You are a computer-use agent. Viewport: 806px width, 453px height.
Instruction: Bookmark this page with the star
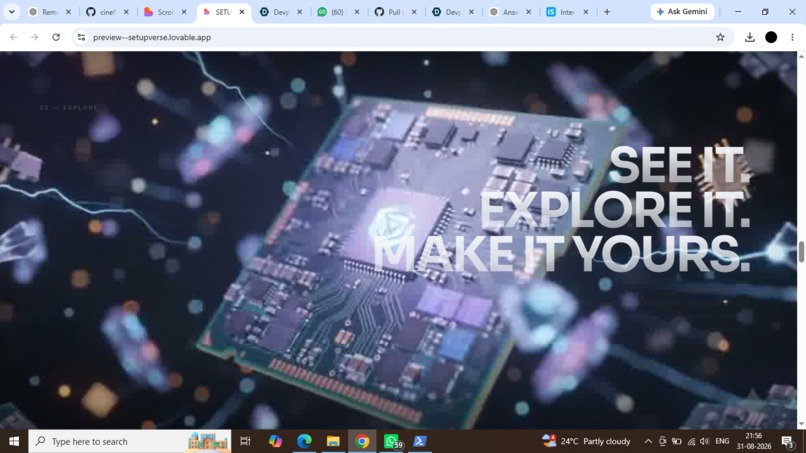point(720,37)
